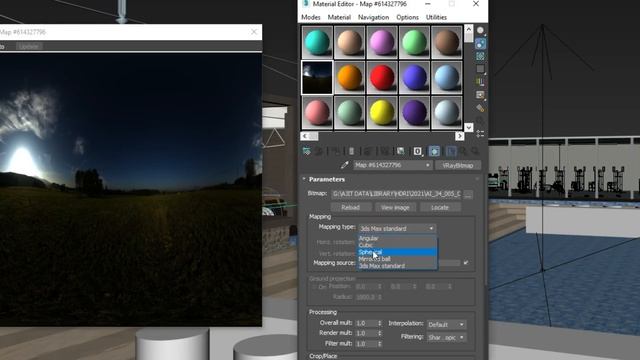Select the red material sample slot

(382, 78)
